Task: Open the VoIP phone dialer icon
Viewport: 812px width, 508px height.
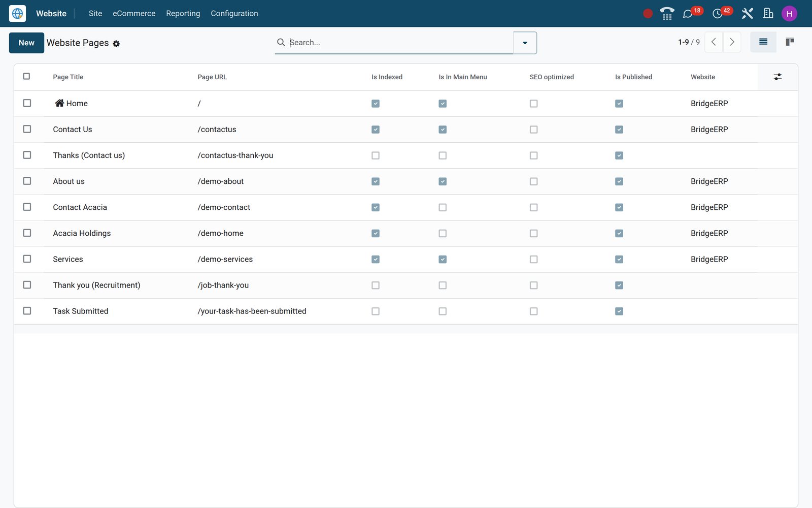Action: (x=667, y=14)
